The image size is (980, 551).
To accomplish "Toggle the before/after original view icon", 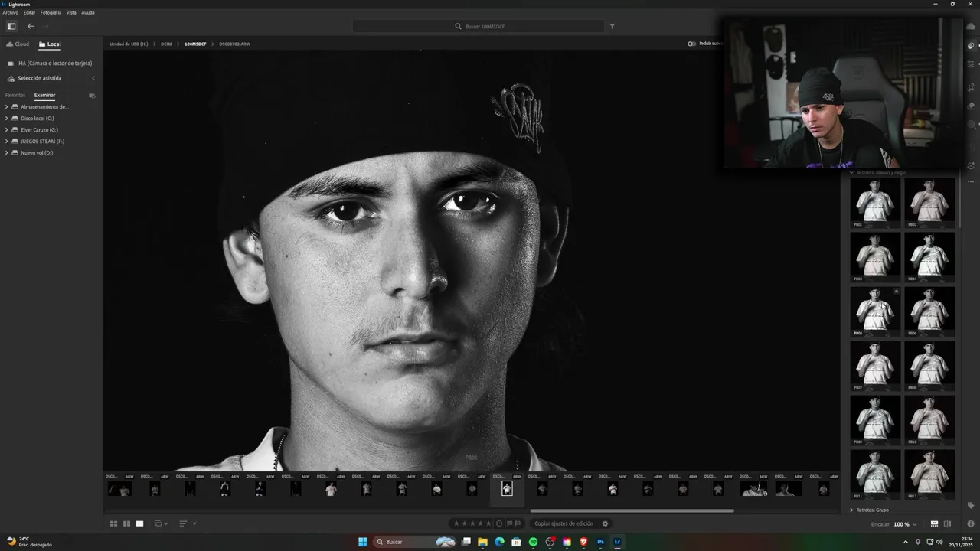I will pyautogui.click(x=948, y=523).
